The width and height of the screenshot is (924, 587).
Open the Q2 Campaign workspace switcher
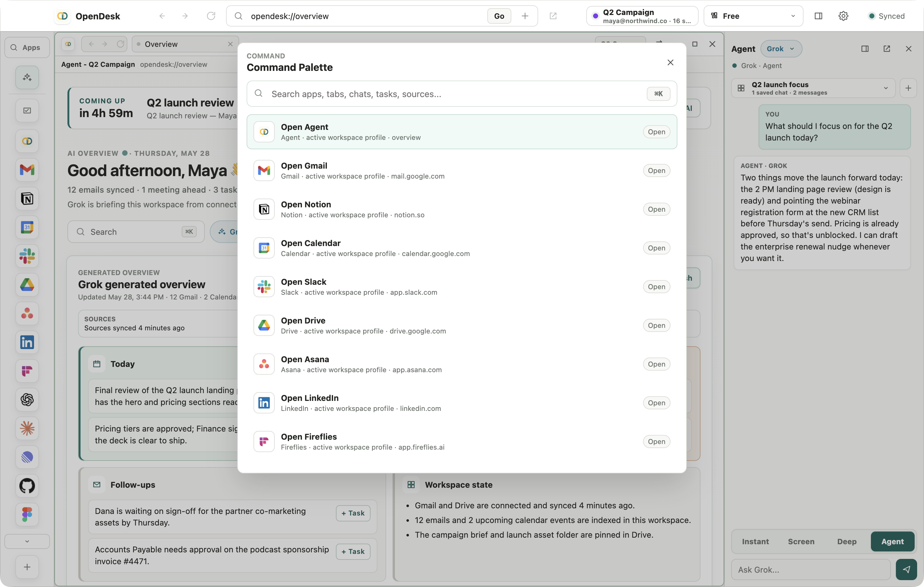tap(642, 16)
